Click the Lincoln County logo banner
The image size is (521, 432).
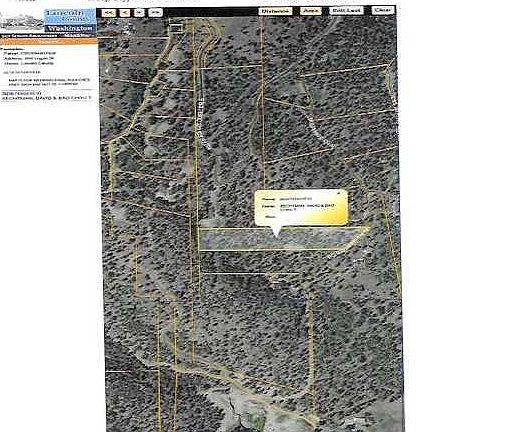(70, 16)
